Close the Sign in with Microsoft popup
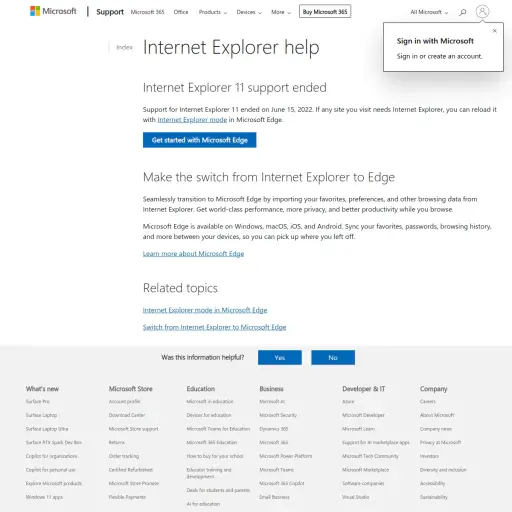The image size is (512, 512). coord(495,31)
